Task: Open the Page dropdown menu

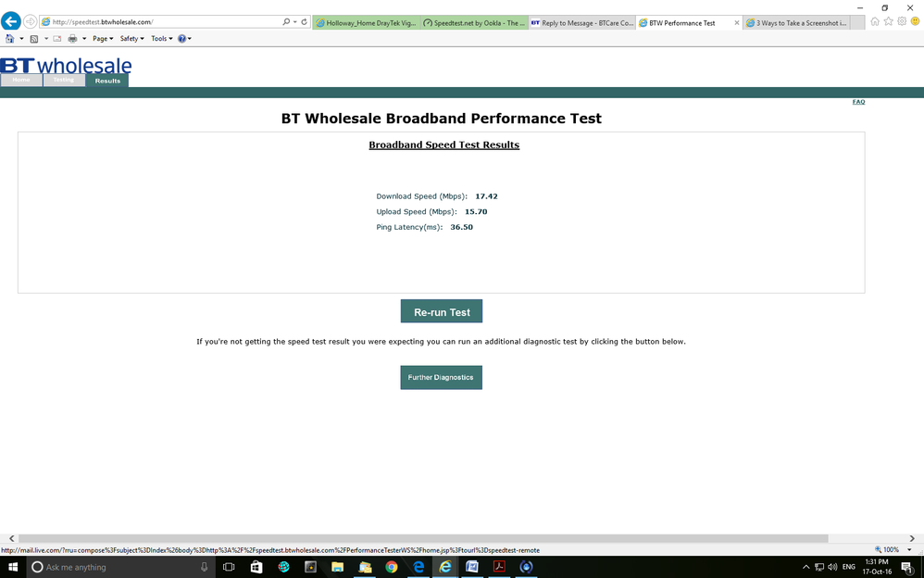Action: [103, 38]
